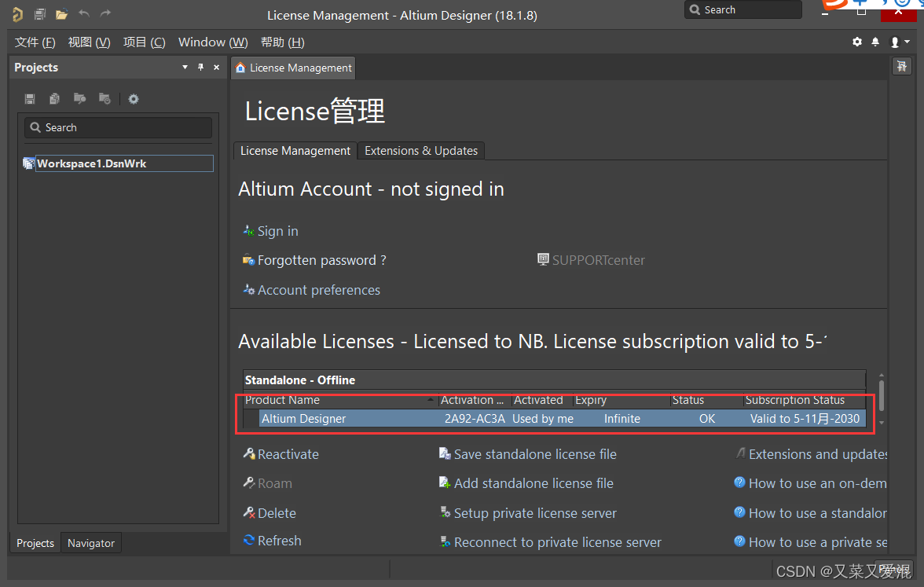Open the Window (W) menu
924x587 pixels.
212,42
